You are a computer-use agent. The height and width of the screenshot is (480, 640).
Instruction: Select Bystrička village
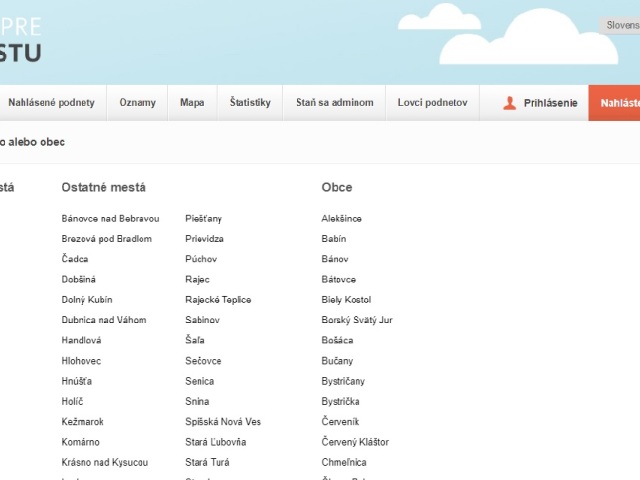click(x=340, y=402)
